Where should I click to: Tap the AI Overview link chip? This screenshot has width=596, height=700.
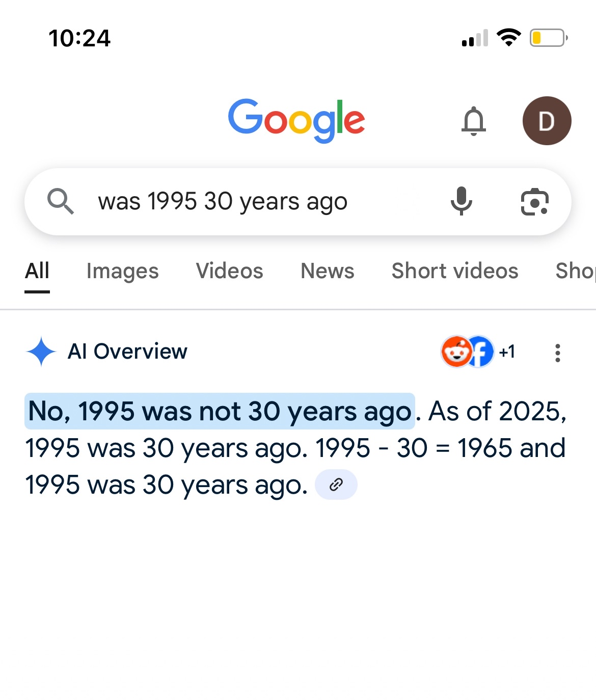pyautogui.click(x=336, y=484)
